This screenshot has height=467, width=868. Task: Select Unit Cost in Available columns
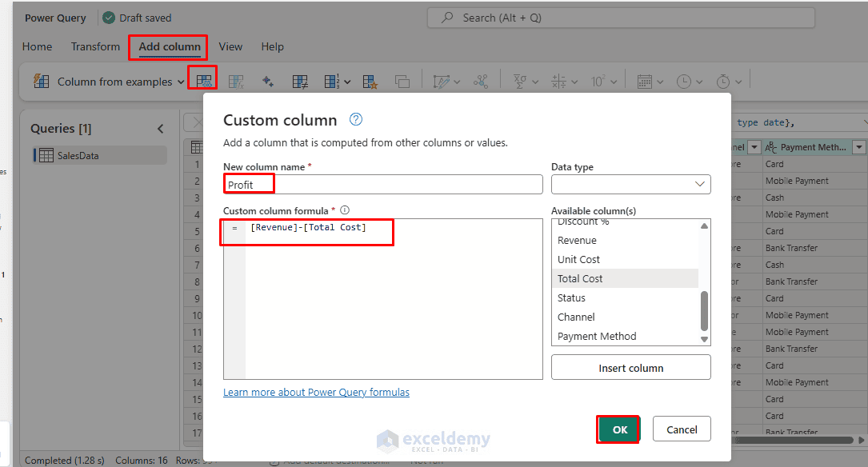tap(626, 260)
